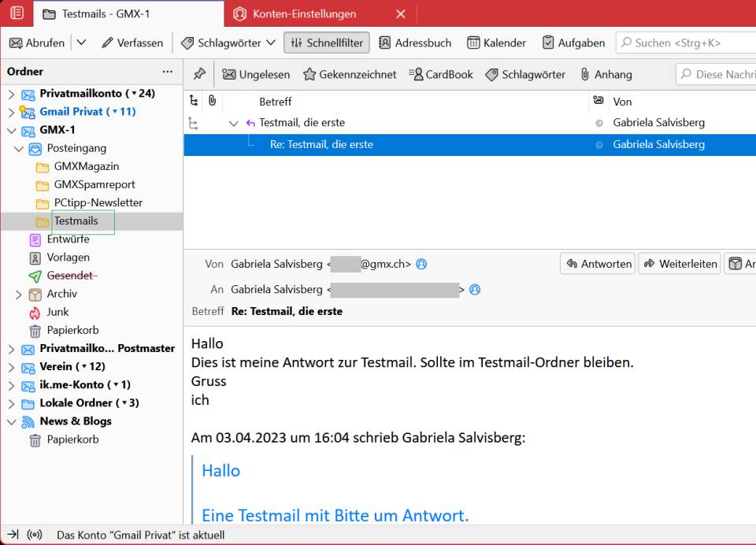This screenshot has height=545, width=756.
Task: Collapse the GMX-1 account tree
Action: 11,130
